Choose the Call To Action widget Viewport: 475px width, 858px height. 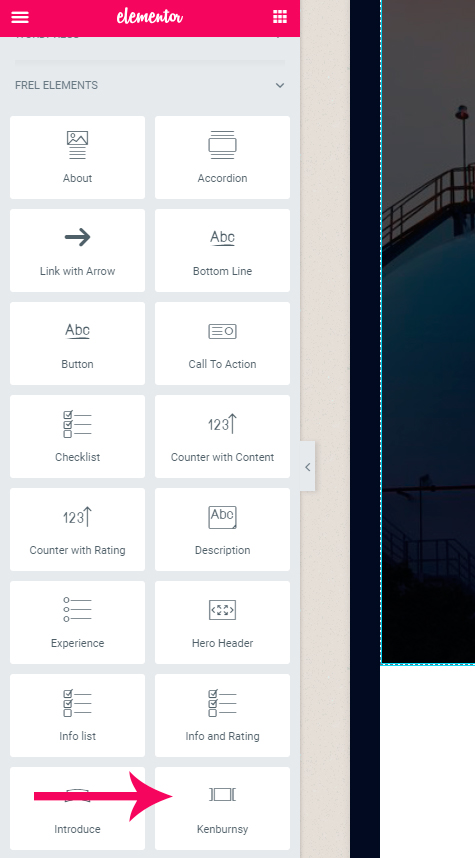[x=222, y=344]
